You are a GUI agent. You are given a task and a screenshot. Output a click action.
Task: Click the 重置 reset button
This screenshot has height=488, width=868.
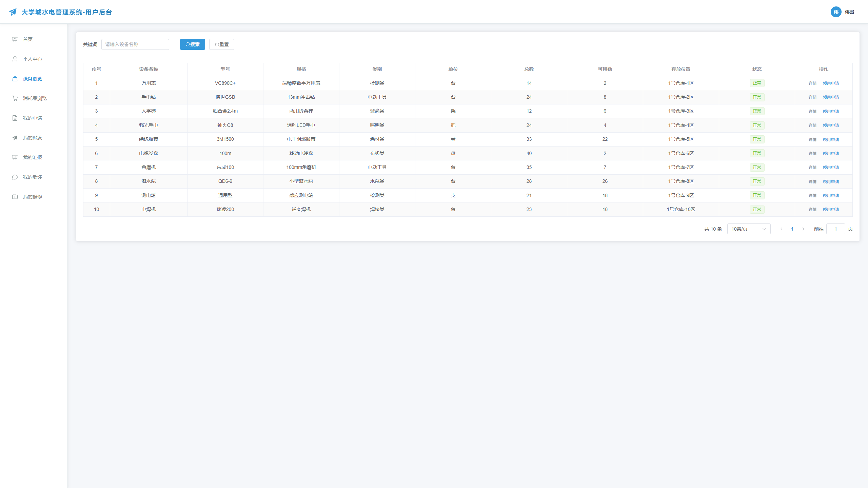click(x=222, y=44)
